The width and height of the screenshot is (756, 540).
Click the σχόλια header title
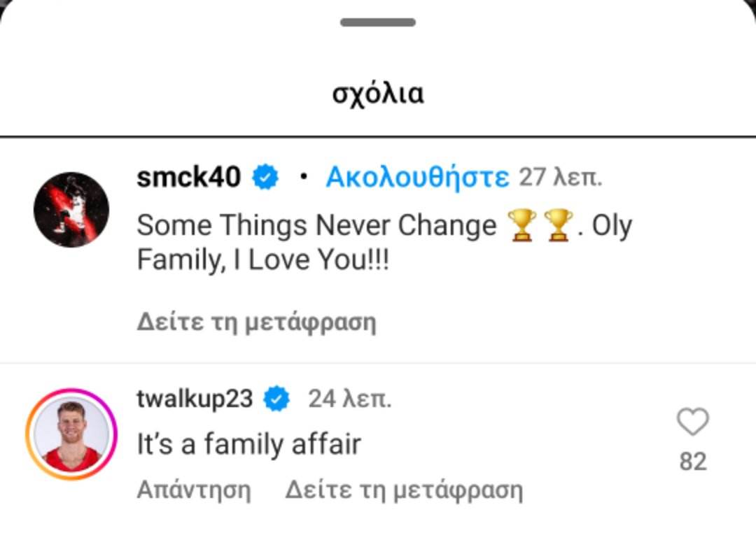(x=378, y=94)
